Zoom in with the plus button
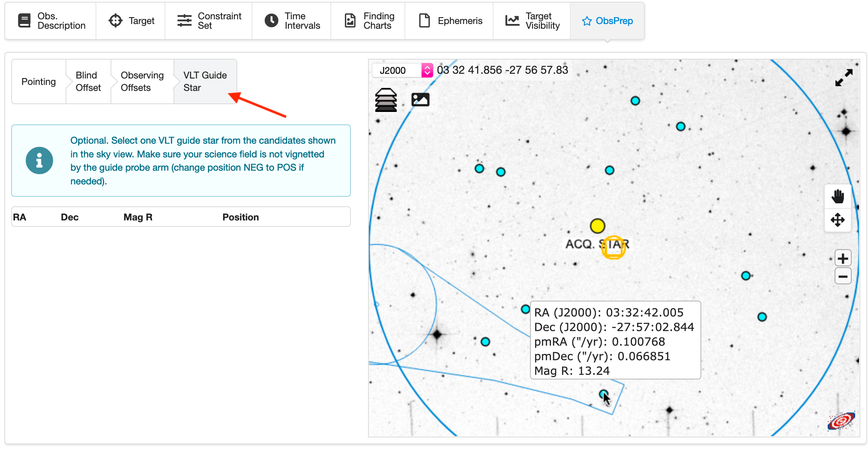The width and height of the screenshot is (868, 449). 843,259
